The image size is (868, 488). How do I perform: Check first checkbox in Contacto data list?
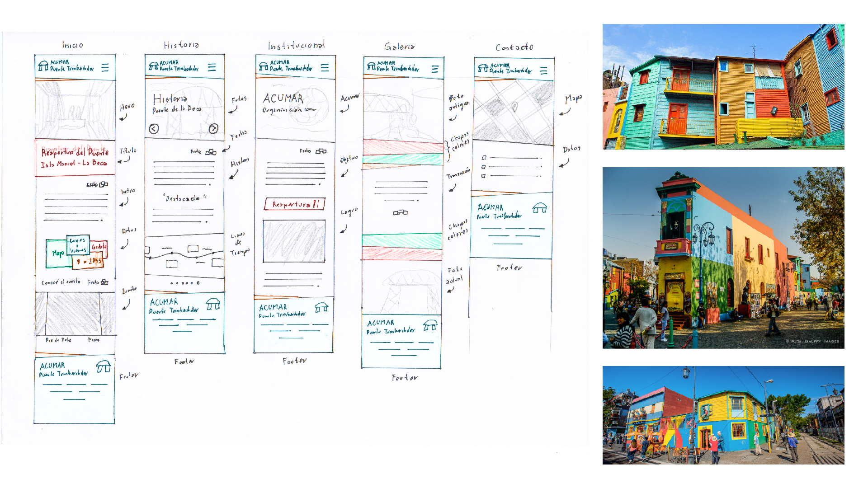tap(484, 158)
